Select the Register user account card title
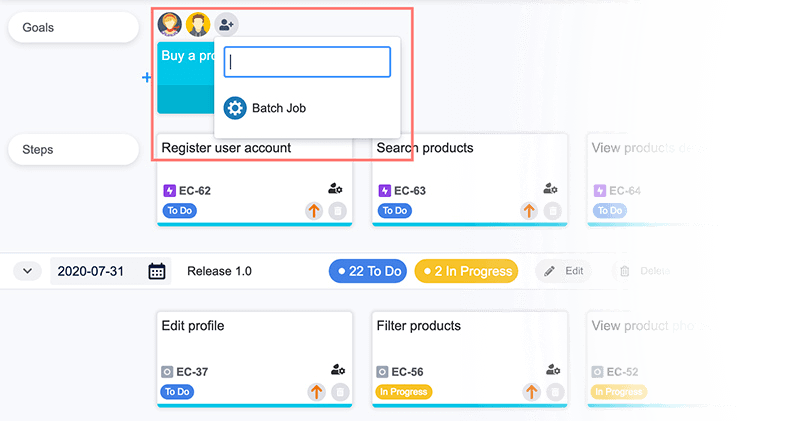Image resolution: width=800 pixels, height=421 pixels. coord(226,148)
